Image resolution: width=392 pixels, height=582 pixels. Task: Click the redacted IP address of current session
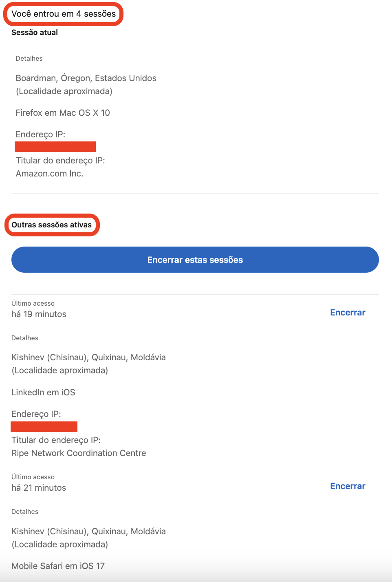point(55,147)
